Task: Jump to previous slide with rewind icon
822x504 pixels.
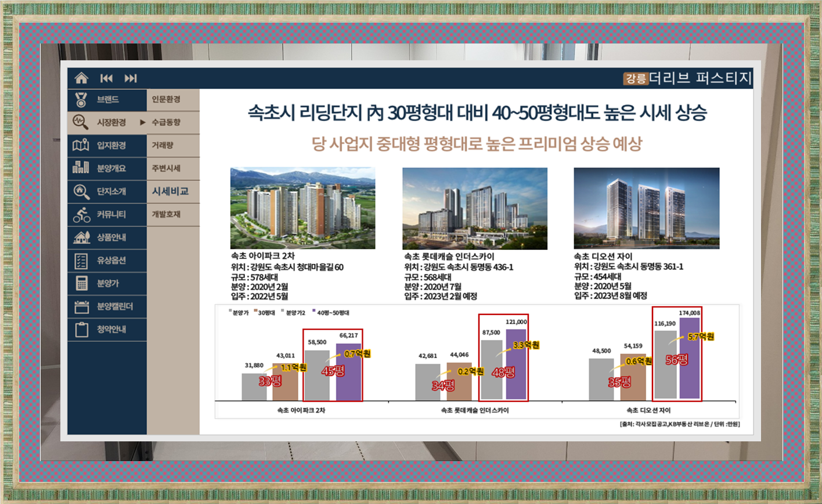Action: click(x=106, y=78)
